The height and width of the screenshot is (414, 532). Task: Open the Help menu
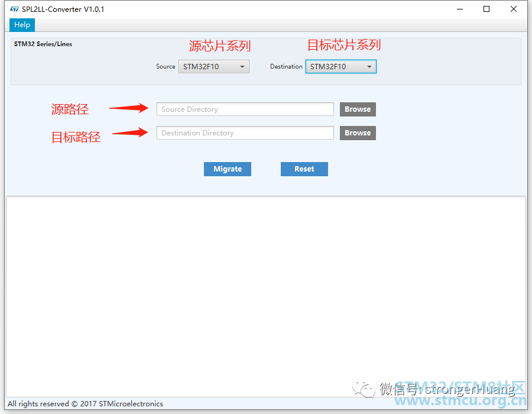[x=22, y=25]
